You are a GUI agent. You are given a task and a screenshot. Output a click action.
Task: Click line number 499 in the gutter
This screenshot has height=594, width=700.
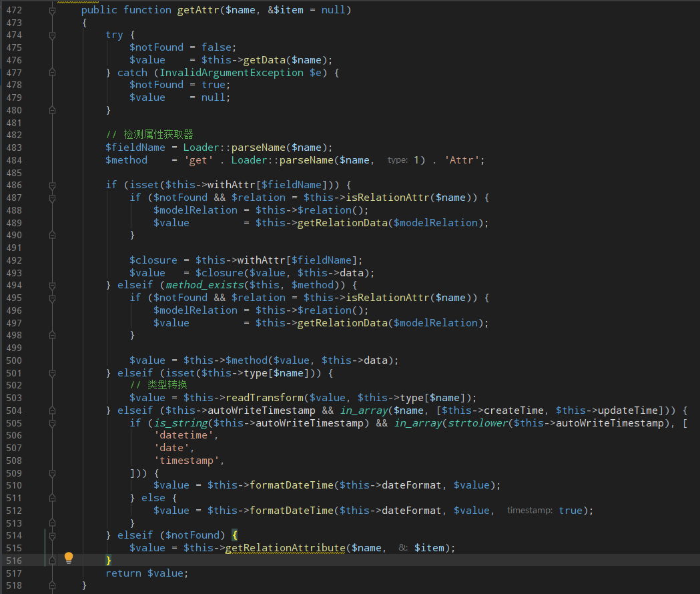[x=14, y=348]
